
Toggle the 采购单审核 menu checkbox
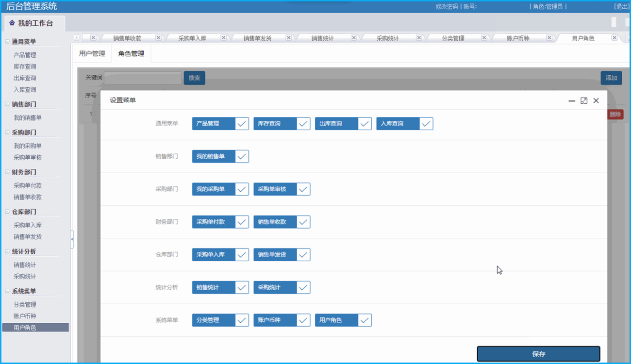(303, 189)
